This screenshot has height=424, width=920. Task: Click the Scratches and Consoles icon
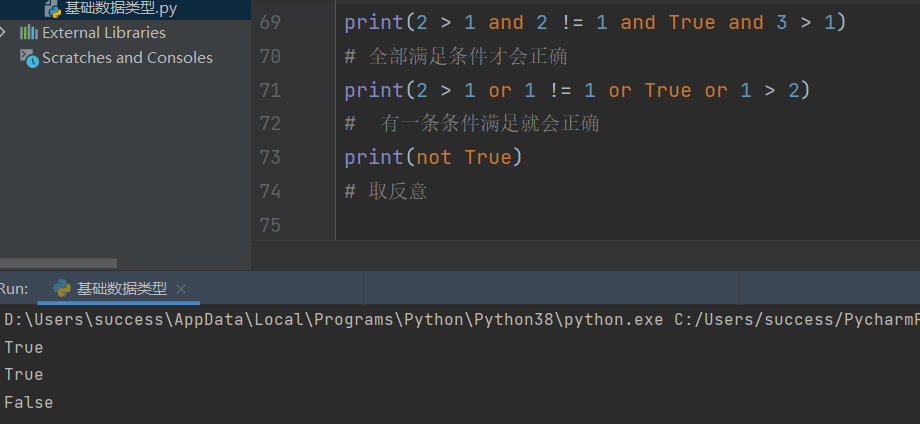pos(29,58)
